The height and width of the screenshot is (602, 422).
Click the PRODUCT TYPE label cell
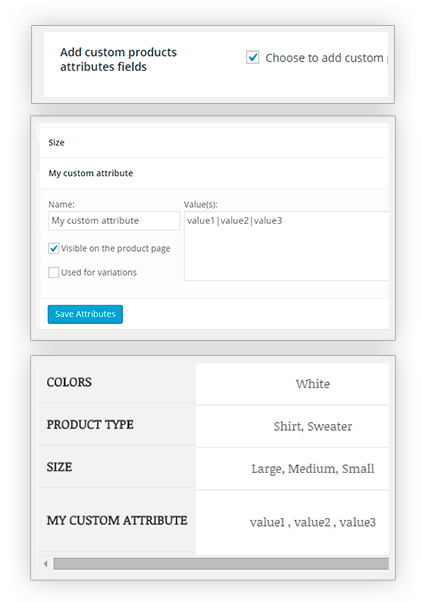117,424
